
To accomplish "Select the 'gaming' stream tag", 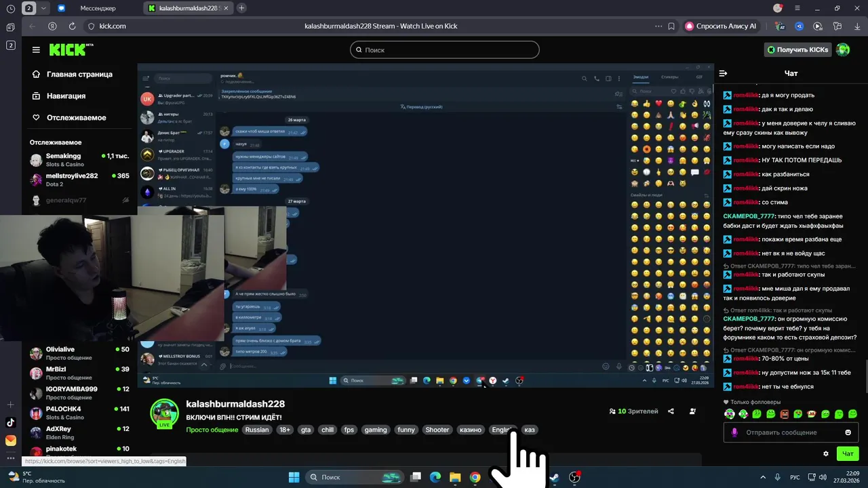I will click(x=376, y=430).
